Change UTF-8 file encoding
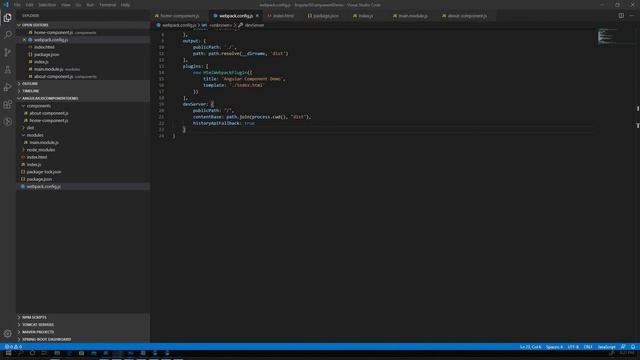640x360 pixels. click(573, 347)
